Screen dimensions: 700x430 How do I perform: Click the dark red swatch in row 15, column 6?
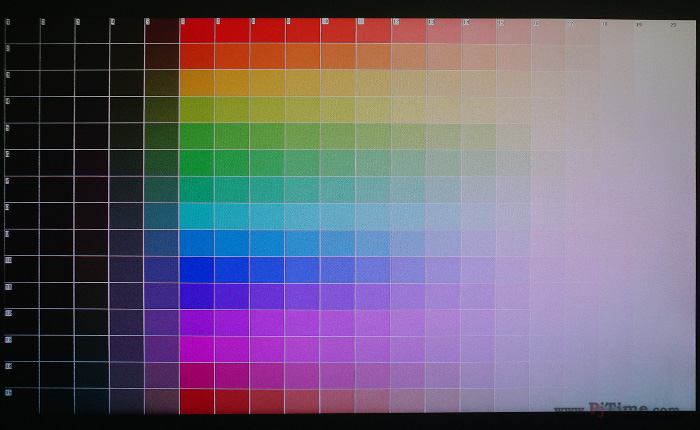tap(197, 401)
